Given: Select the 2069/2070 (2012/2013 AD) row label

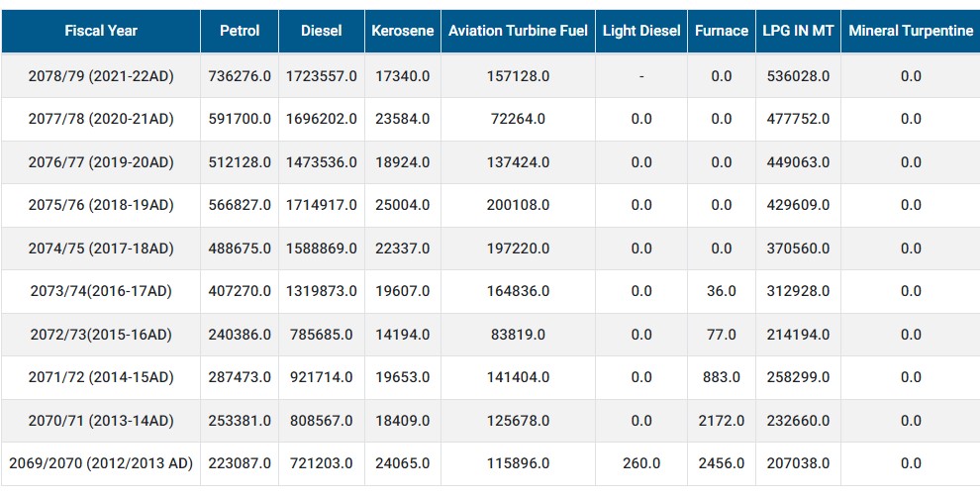Looking at the screenshot, I should coord(101,464).
